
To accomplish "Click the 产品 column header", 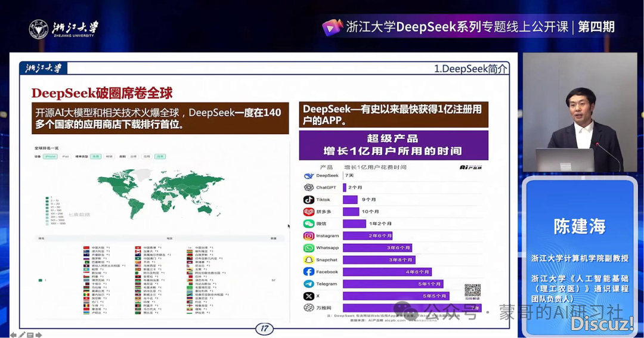I will pyautogui.click(x=326, y=167).
